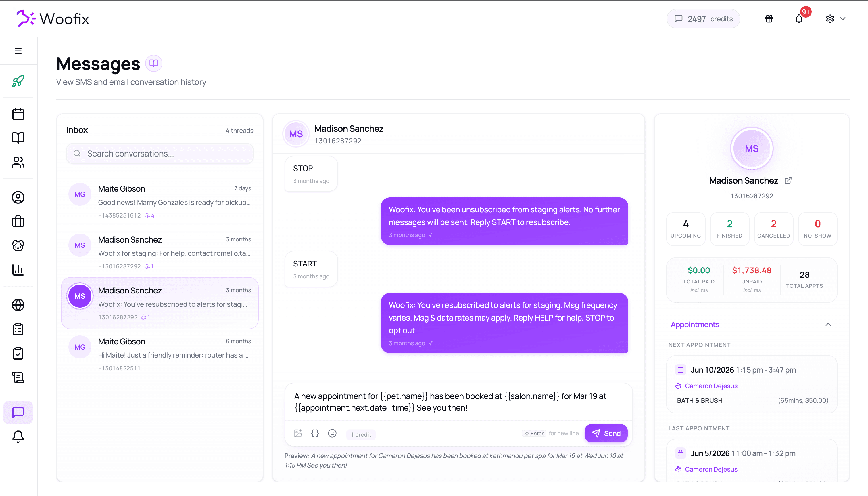This screenshot has height=496, width=868.
Task: Click the START incoming message bubble
Action: (x=311, y=269)
